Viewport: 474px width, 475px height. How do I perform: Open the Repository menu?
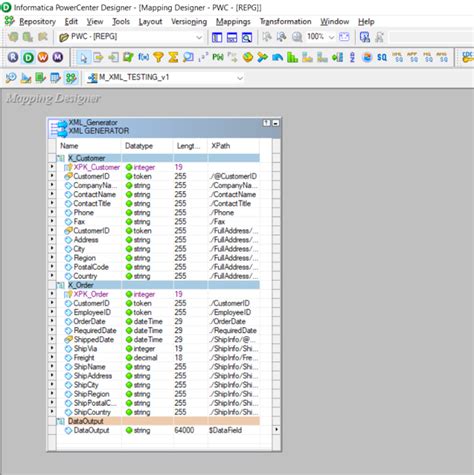37,22
